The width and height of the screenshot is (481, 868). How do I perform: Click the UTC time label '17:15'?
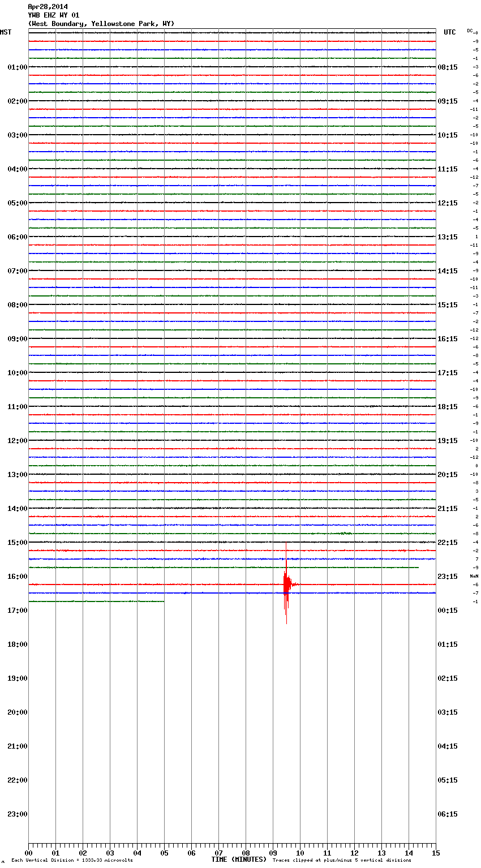(448, 373)
